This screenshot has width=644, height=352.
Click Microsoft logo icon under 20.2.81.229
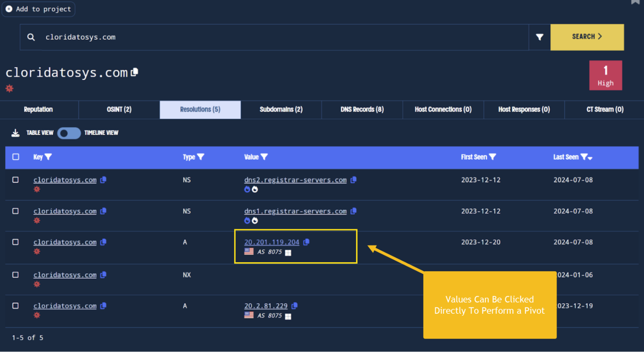[288, 317]
